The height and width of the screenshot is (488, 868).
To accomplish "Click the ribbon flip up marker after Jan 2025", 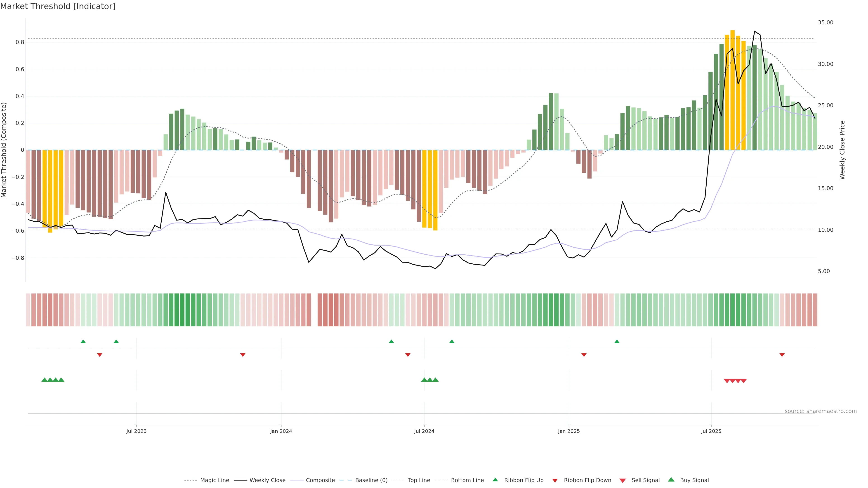I will tap(617, 342).
